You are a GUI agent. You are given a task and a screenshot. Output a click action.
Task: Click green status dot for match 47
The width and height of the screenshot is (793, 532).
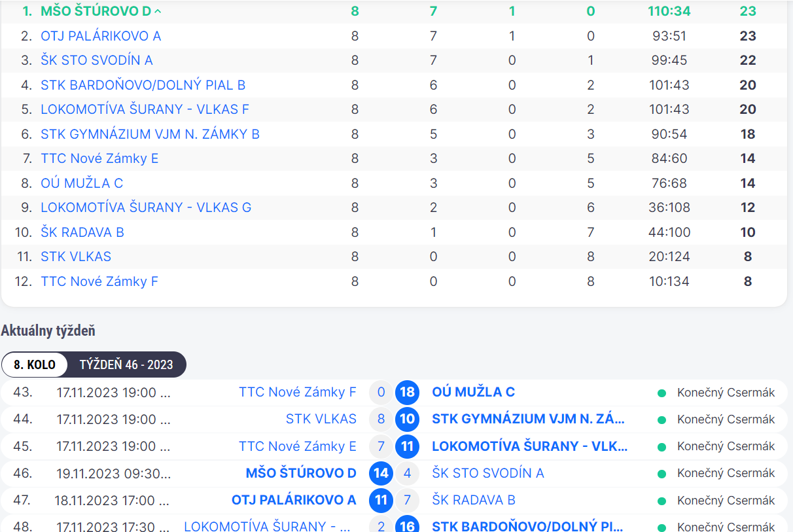click(x=661, y=501)
